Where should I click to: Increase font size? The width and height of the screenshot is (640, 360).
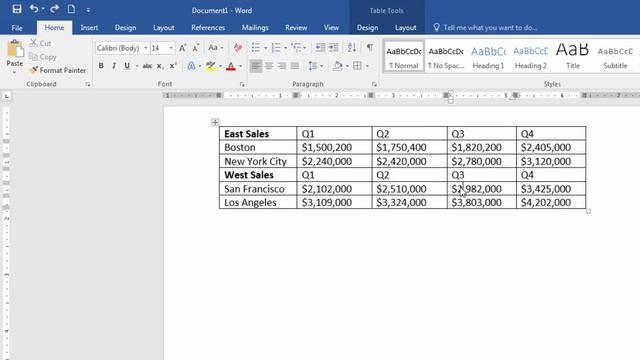[x=182, y=48]
